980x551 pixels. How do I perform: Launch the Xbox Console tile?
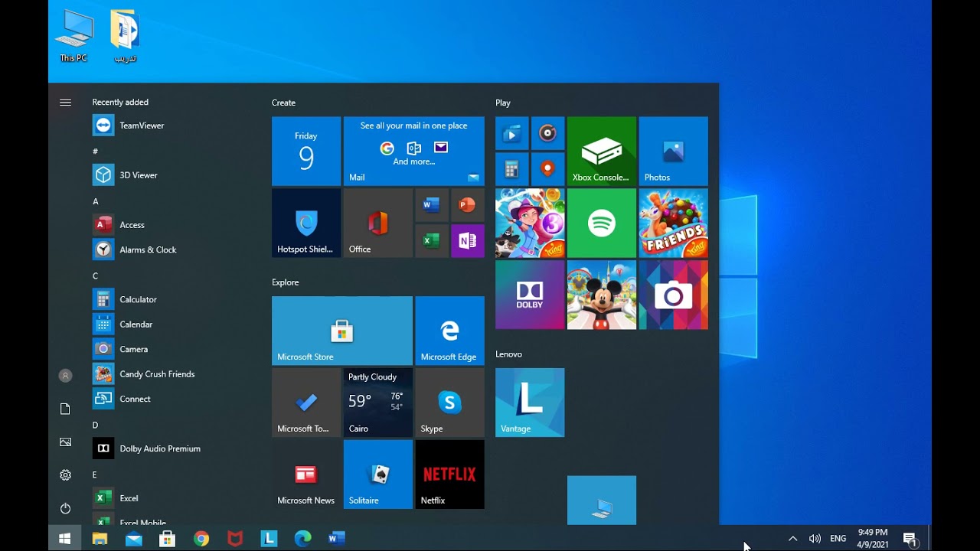pos(602,152)
